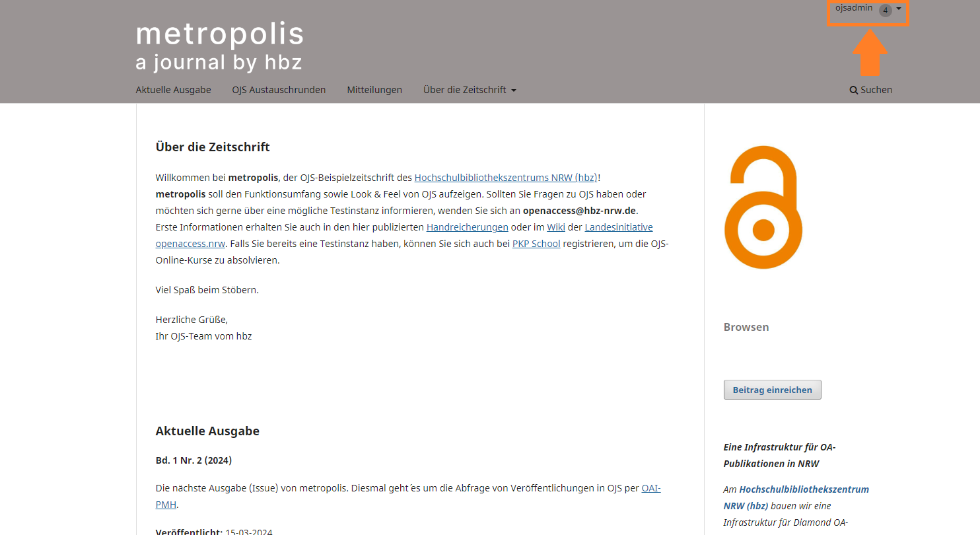The width and height of the screenshot is (980, 535).
Task: Click the issue title Bd. 1 Nr. 2 (2024)
Action: (193, 460)
